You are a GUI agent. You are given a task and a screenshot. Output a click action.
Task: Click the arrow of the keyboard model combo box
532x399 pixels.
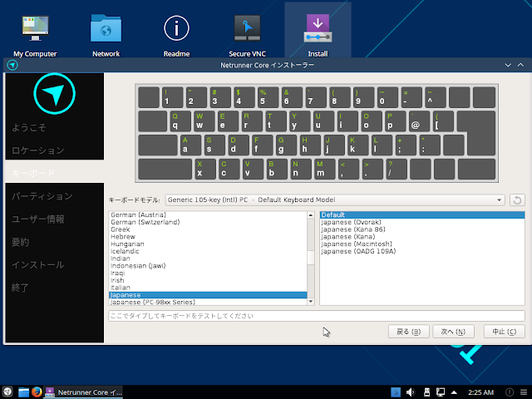click(499, 199)
